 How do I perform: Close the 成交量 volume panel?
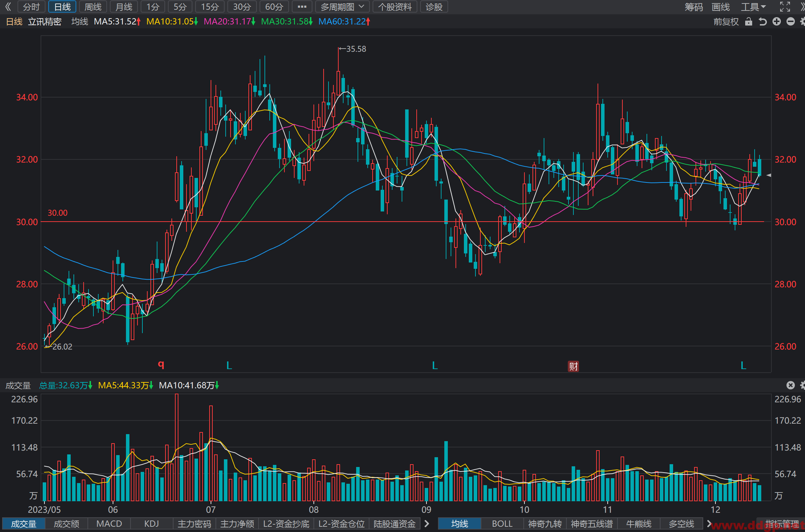pos(791,385)
